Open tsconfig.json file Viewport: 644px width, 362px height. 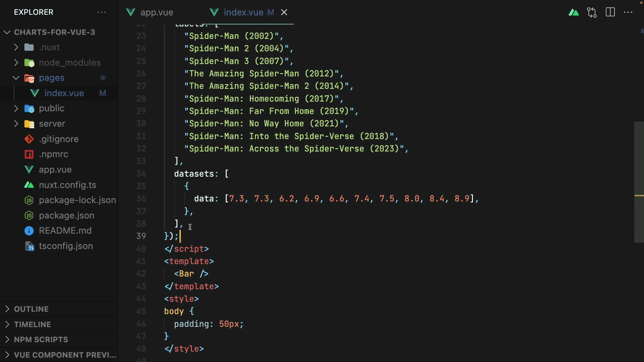point(66,246)
